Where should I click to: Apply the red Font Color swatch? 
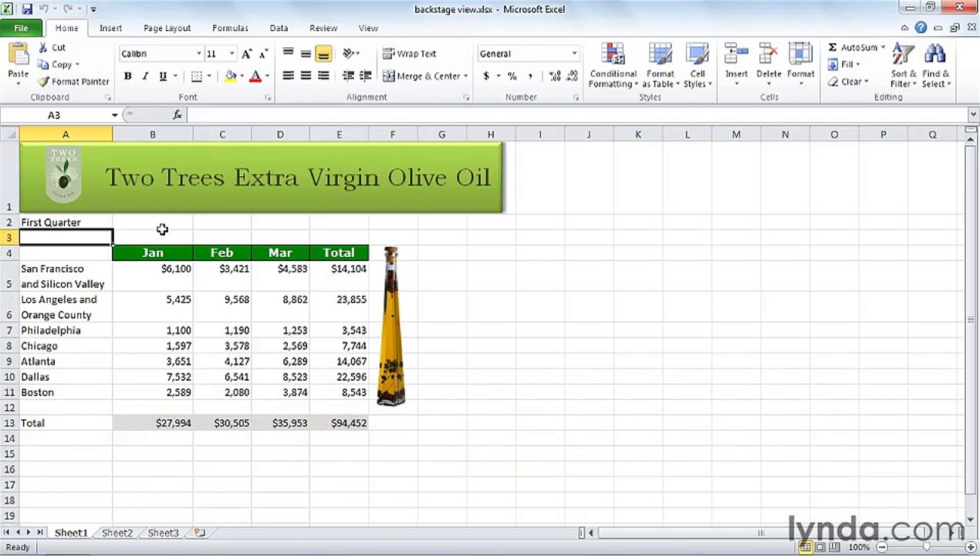(255, 76)
